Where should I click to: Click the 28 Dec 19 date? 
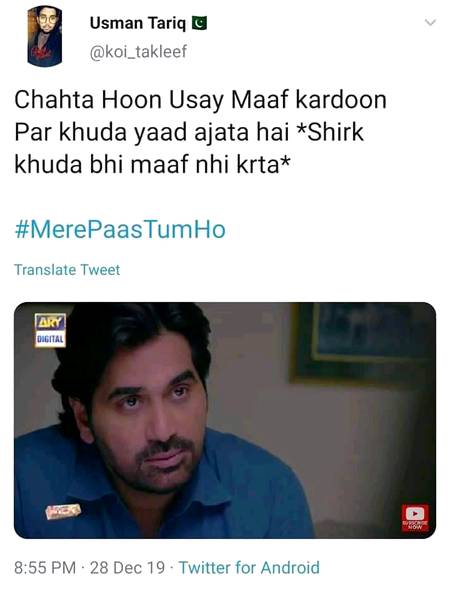127,568
